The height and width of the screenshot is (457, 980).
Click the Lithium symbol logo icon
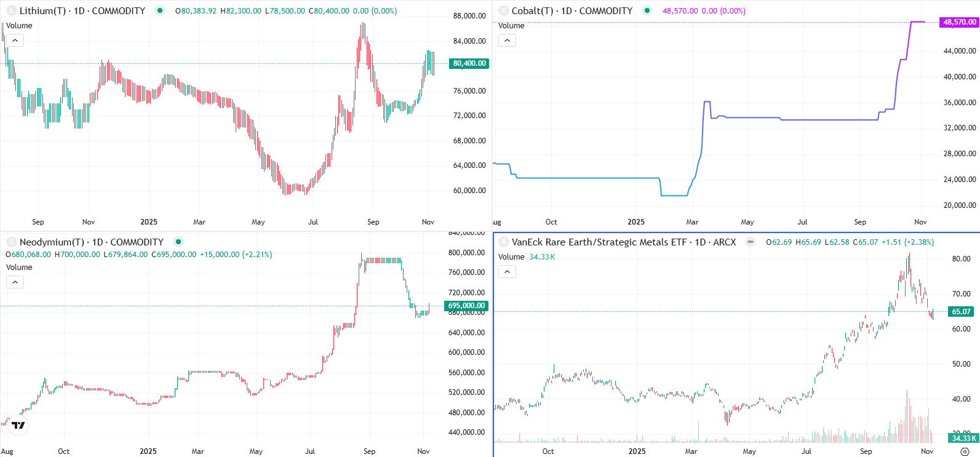click(x=11, y=11)
